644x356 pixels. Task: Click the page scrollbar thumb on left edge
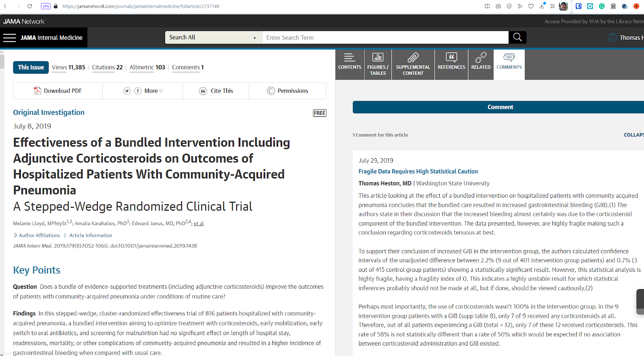2,61
